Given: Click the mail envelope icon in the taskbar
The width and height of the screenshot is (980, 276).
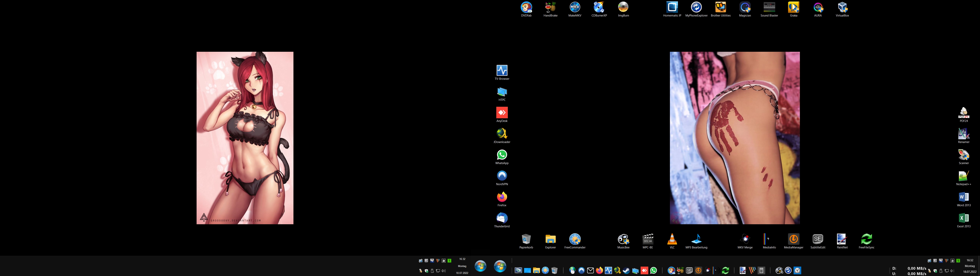Looking at the screenshot, I should (x=590, y=270).
